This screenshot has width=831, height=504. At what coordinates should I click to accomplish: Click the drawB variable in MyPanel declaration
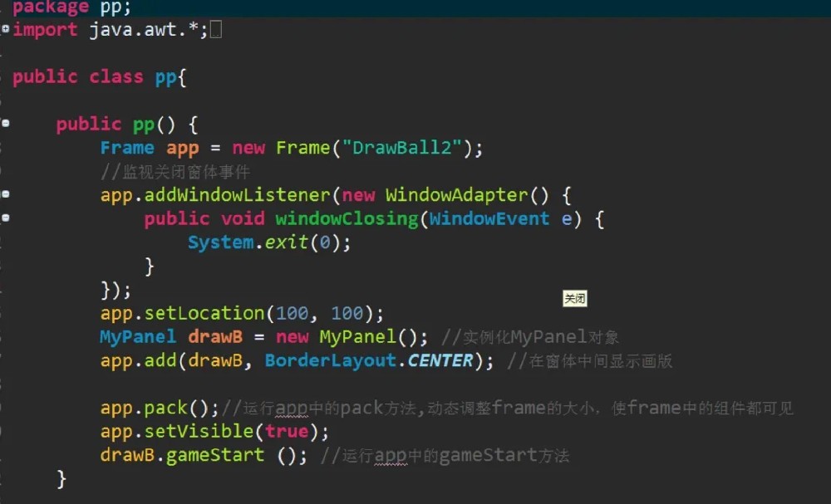coord(214,336)
